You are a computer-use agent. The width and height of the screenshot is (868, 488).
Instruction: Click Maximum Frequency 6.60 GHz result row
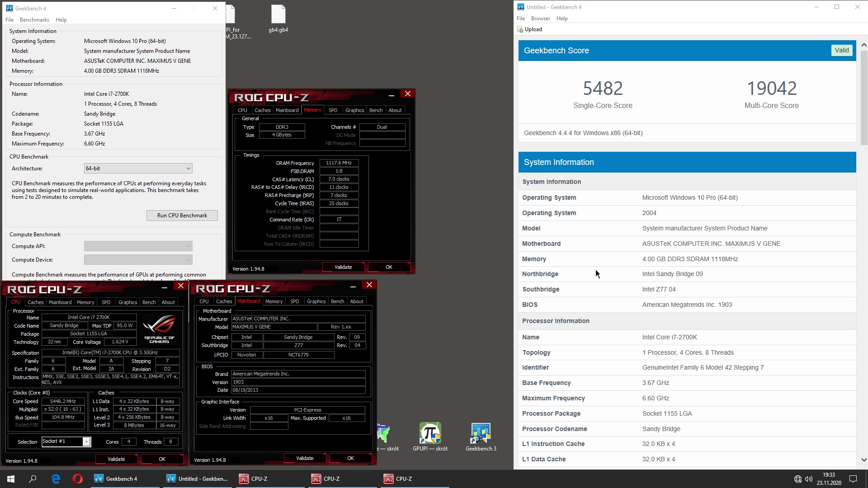click(x=687, y=398)
